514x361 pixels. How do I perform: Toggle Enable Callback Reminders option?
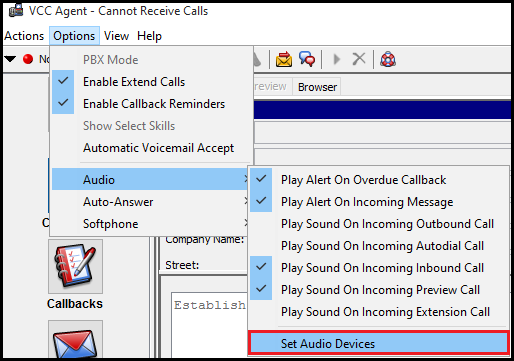click(x=151, y=104)
